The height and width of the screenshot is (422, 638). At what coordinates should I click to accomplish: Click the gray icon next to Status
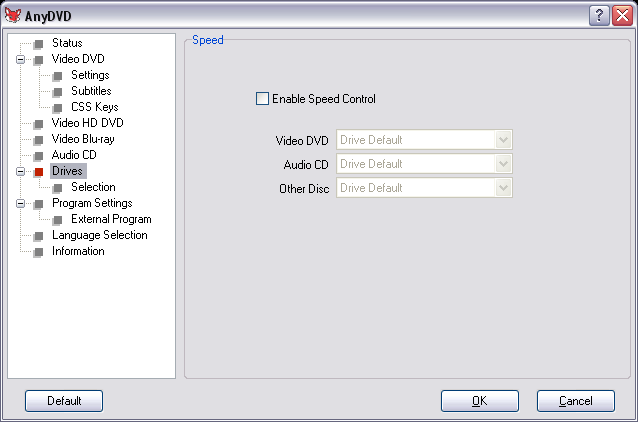(39, 44)
